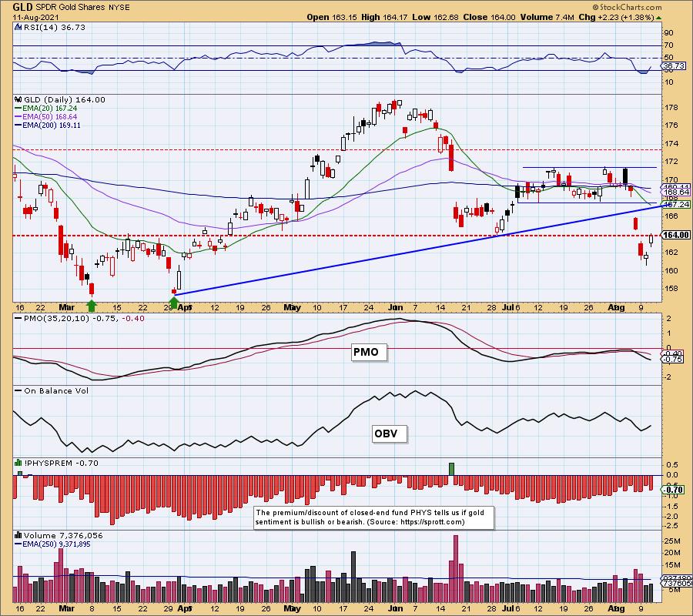Select the High 164.17 header value
Image resolution: width=693 pixels, height=616 pixels.
tap(384, 17)
